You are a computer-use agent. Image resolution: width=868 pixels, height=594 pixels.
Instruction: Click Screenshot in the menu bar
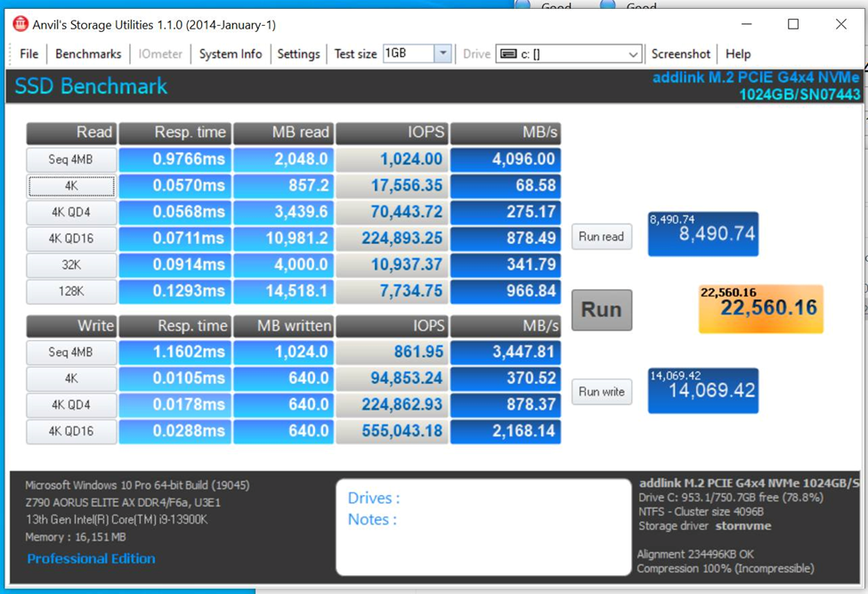[x=680, y=54]
